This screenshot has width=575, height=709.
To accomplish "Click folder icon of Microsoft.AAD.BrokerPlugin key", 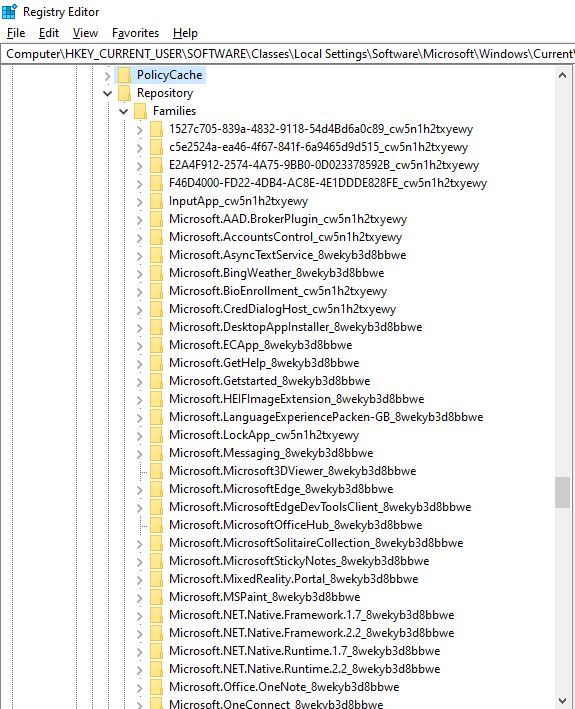I will 156,219.
